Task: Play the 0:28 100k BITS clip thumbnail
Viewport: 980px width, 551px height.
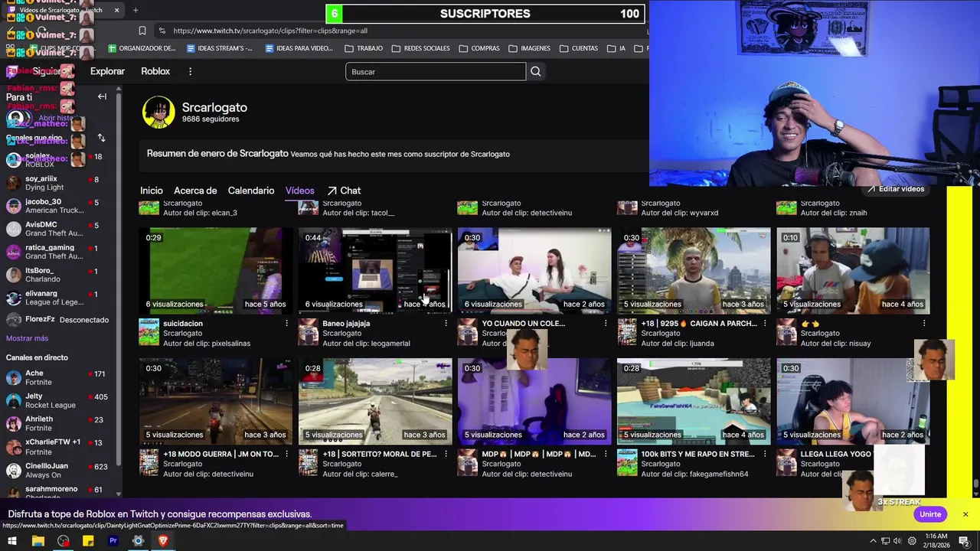Action: pyautogui.click(x=694, y=401)
